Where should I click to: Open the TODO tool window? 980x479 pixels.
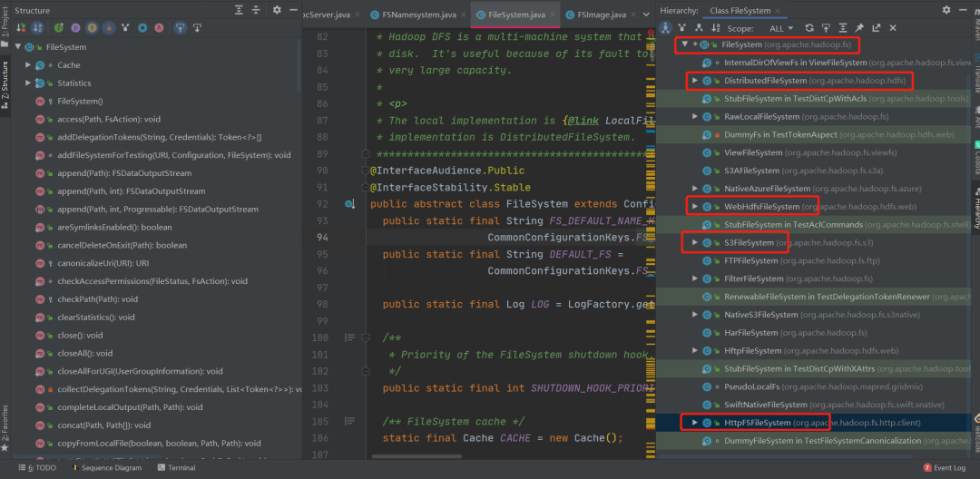(x=37, y=468)
